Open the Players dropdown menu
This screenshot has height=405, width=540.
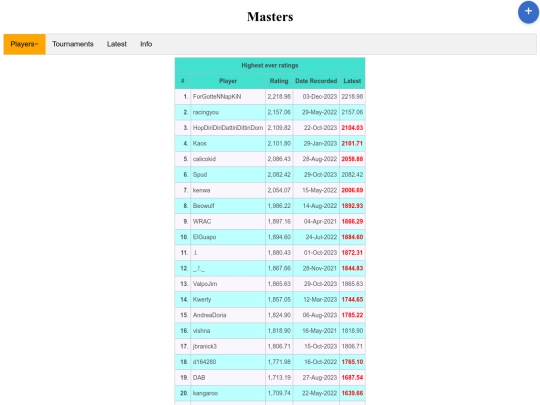[24, 44]
